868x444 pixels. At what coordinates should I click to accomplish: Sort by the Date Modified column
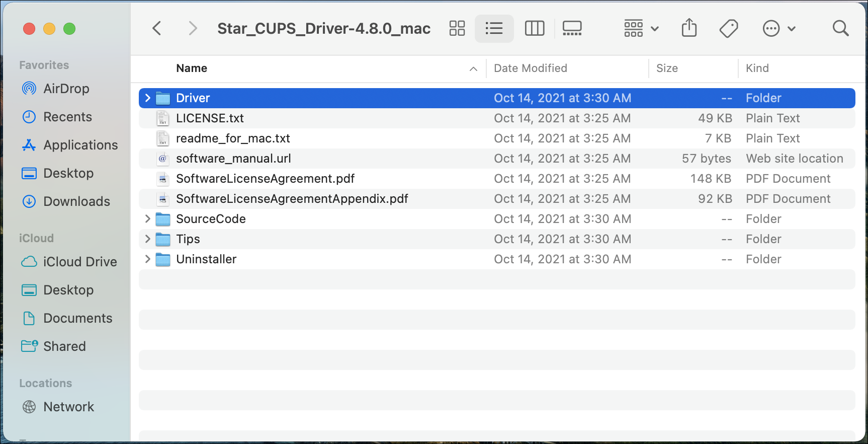click(x=531, y=68)
